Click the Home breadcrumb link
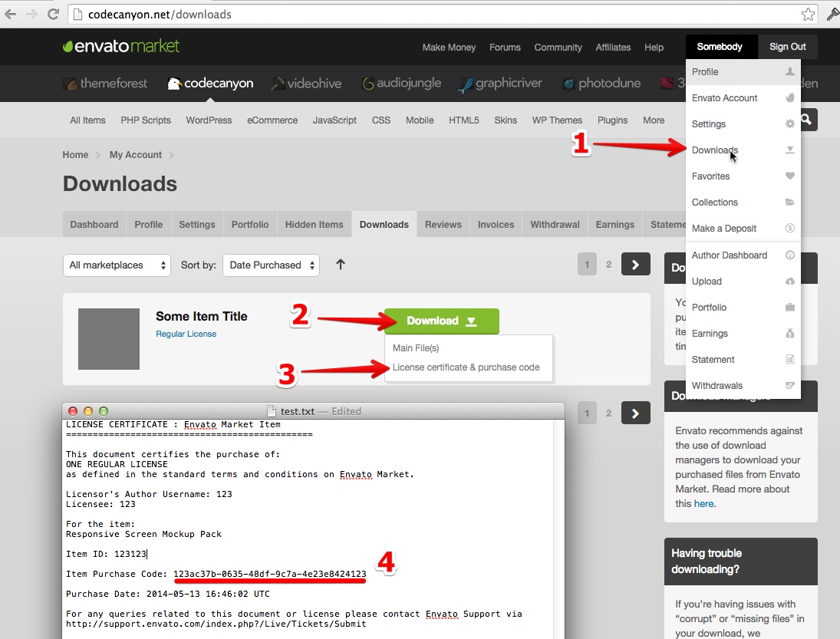This screenshot has width=840, height=639. (75, 155)
